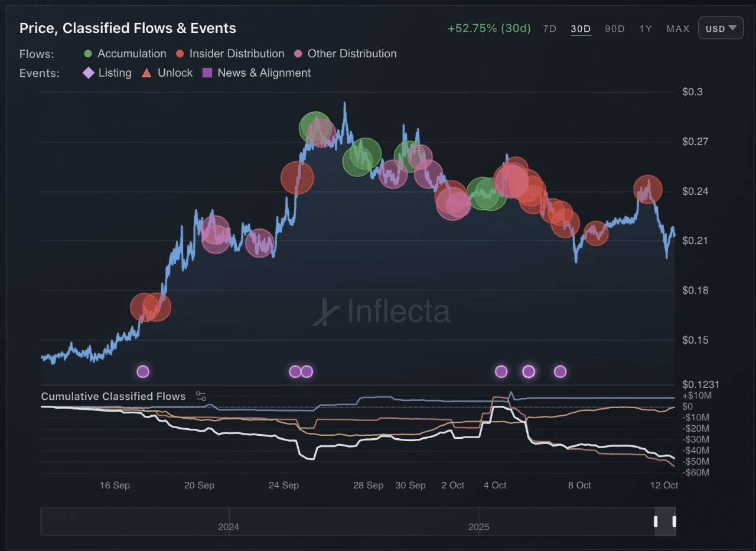Toggle Listing events in the legend
The image size is (756, 551).
coord(107,73)
